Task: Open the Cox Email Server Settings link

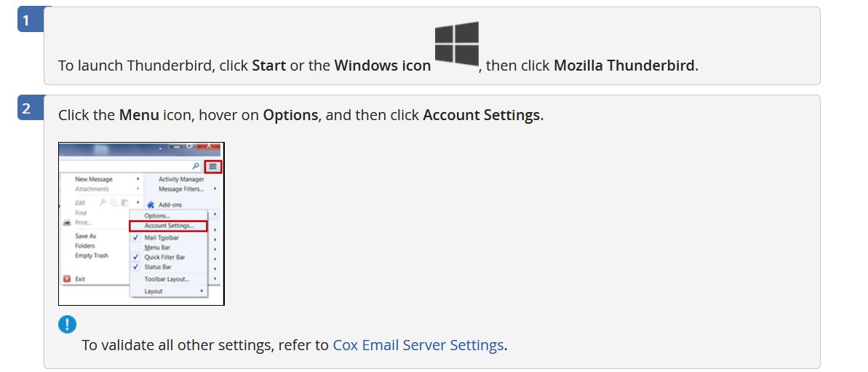Action: click(x=418, y=345)
